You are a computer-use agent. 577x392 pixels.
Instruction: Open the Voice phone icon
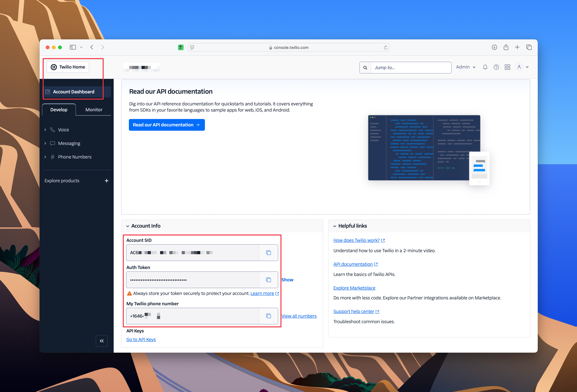point(52,130)
